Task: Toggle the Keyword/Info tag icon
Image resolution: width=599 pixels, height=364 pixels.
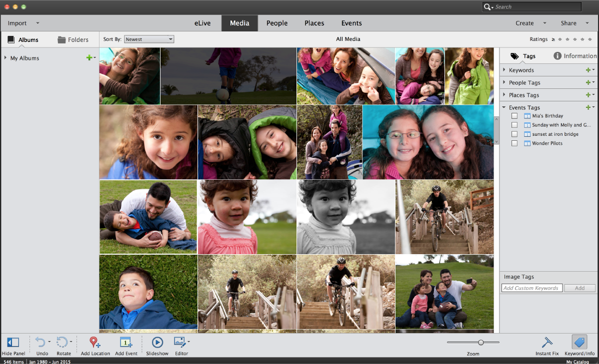Action: (x=579, y=342)
